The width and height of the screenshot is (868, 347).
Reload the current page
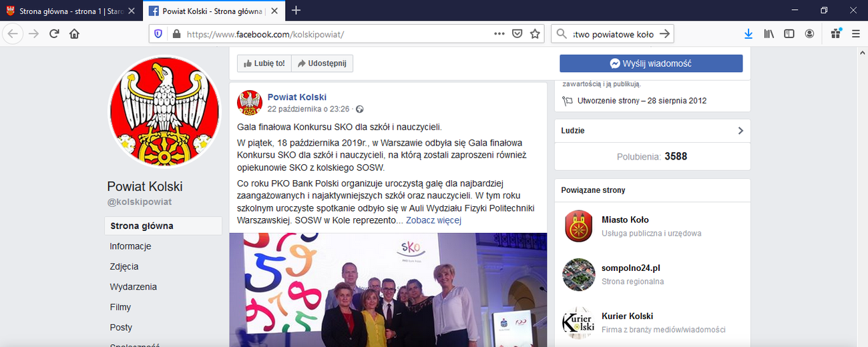[54, 33]
